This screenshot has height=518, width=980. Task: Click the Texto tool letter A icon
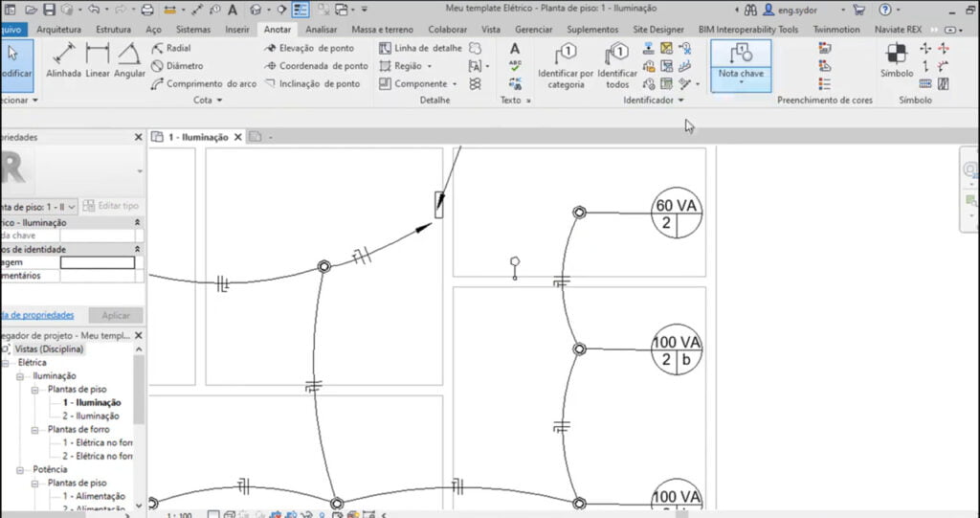click(514, 49)
